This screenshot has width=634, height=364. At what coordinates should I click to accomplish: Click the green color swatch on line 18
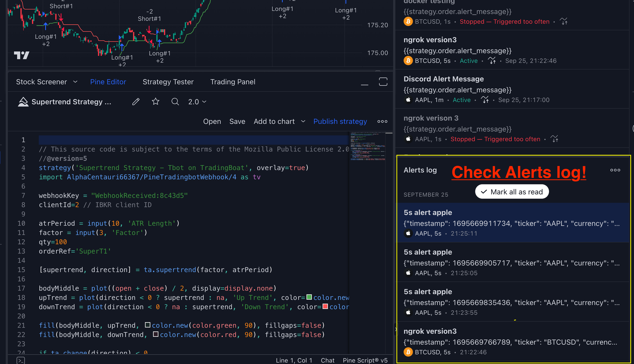pyautogui.click(x=309, y=297)
